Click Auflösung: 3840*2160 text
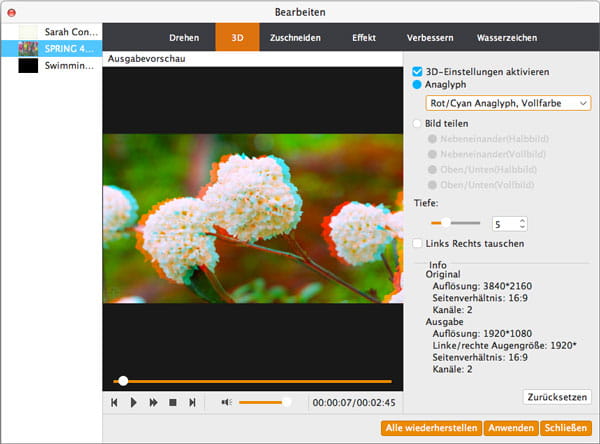The height and width of the screenshot is (444, 600). (x=482, y=286)
